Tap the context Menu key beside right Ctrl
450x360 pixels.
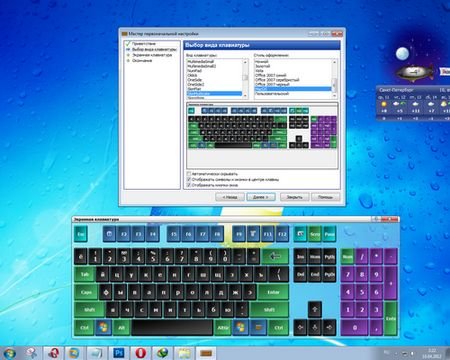click(258, 328)
